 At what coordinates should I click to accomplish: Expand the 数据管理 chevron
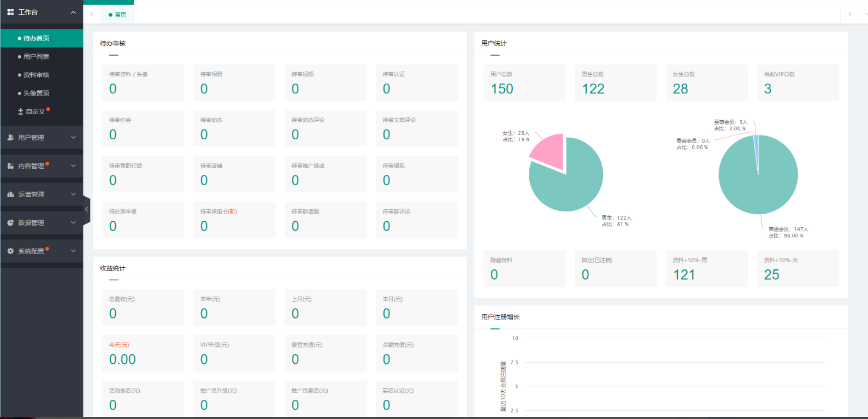coord(73,223)
